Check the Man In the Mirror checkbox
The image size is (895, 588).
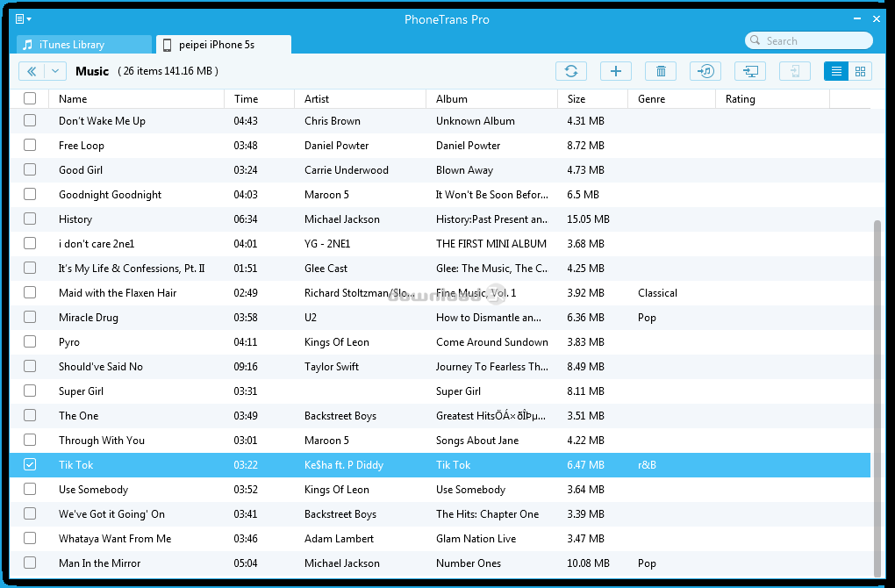pyautogui.click(x=30, y=563)
